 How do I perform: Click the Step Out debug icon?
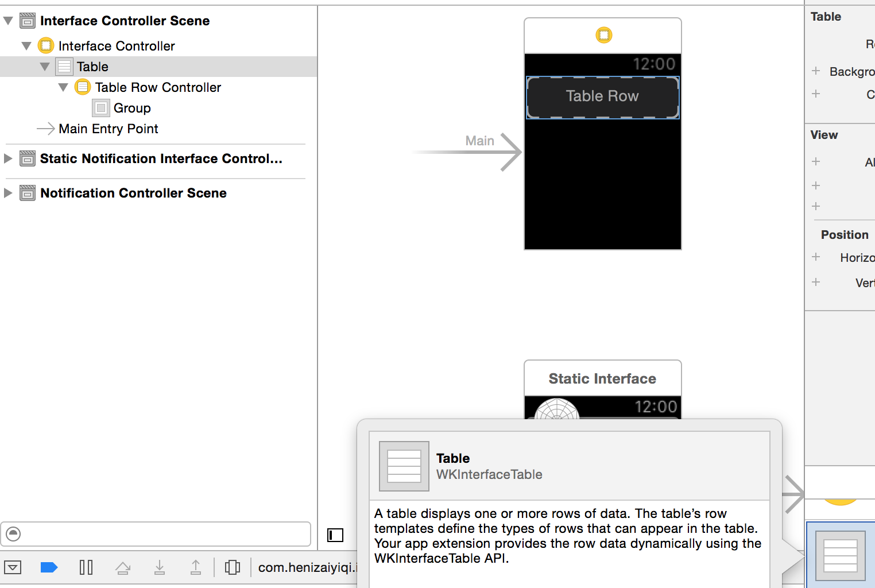point(196,568)
